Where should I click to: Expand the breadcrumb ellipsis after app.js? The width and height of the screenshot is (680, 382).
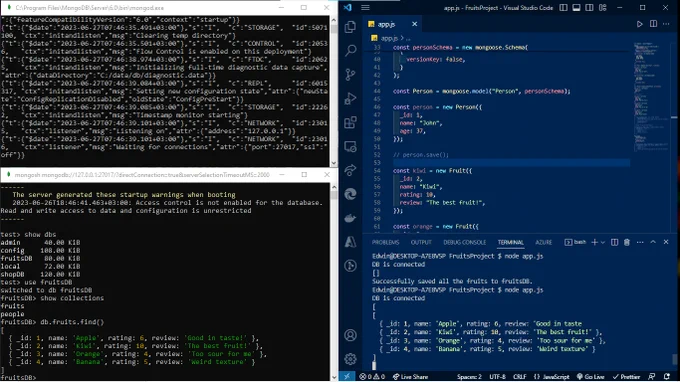[408, 38]
